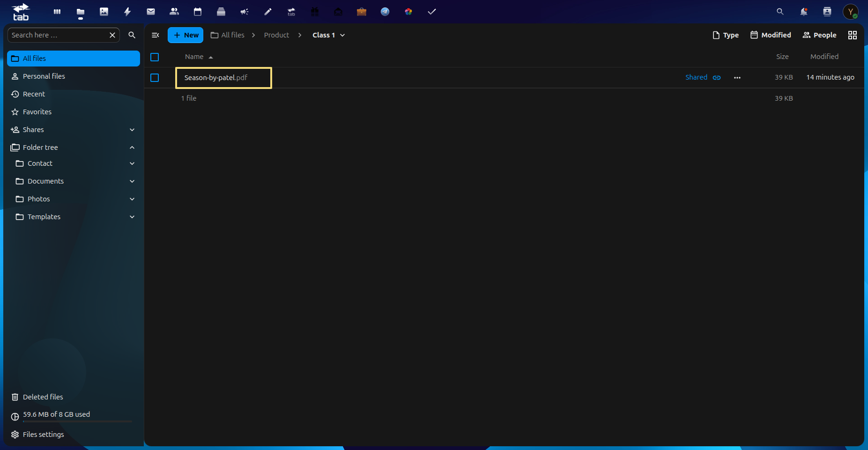
Task: Open the Photos app icon in the top bar
Action: click(x=104, y=12)
